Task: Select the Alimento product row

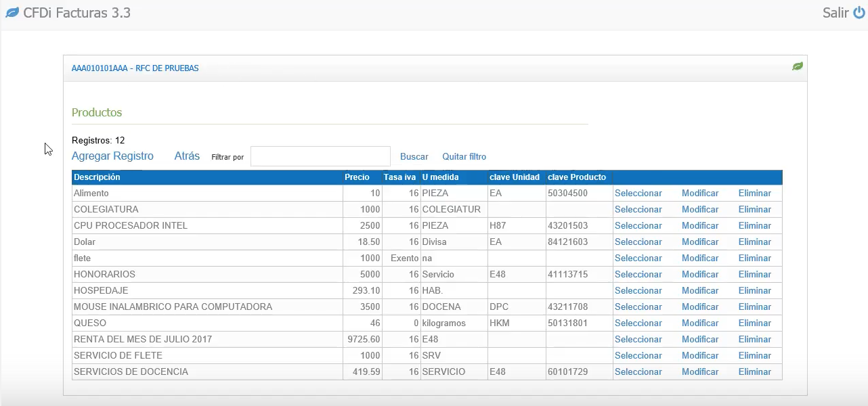Action: pyautogui.click(x=638, y=194)
